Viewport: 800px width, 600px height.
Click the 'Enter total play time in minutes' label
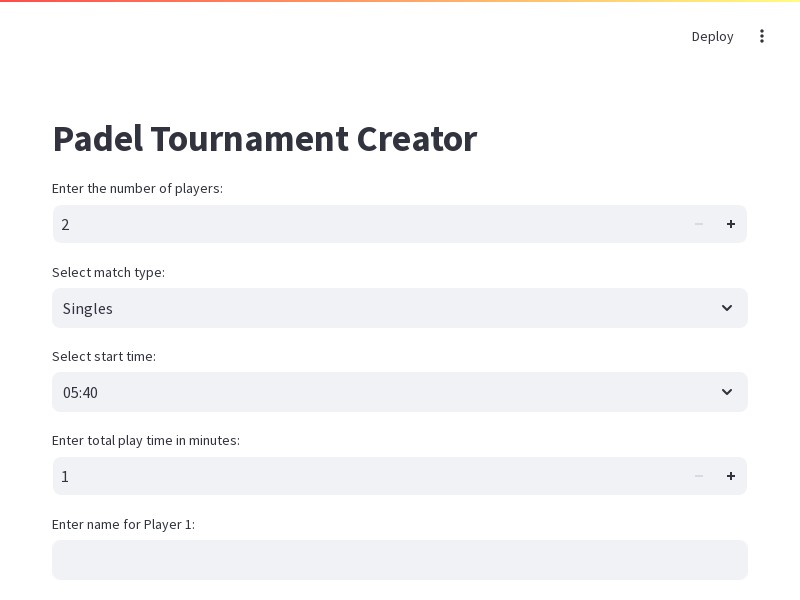[145, 440]
